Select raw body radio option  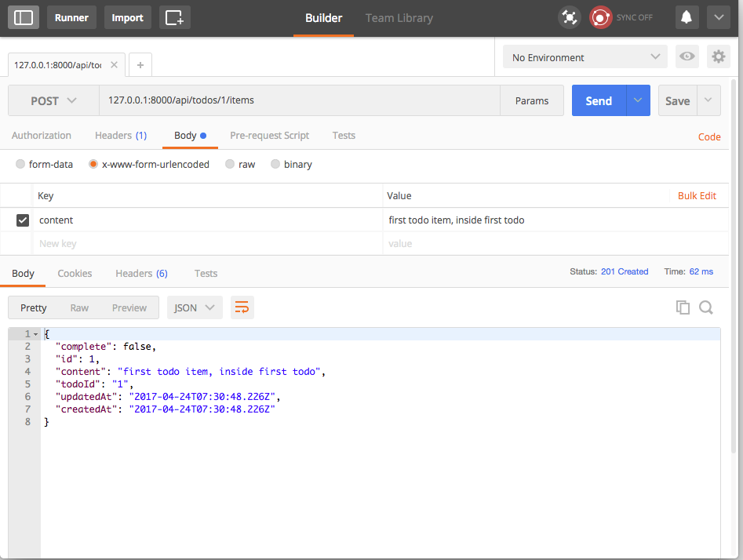point(230,164)
